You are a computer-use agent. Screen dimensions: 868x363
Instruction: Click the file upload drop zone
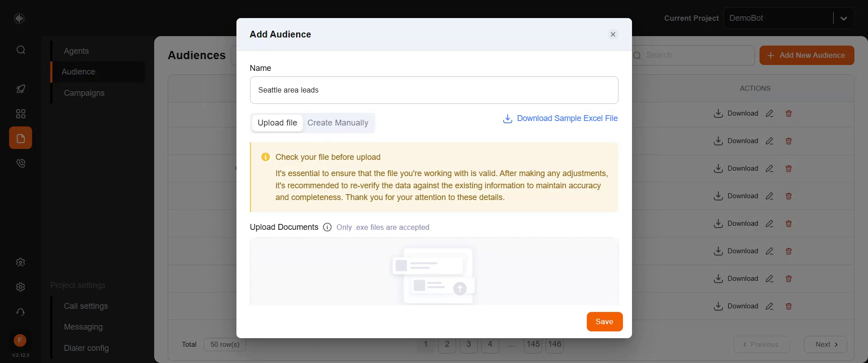[434, 272]
